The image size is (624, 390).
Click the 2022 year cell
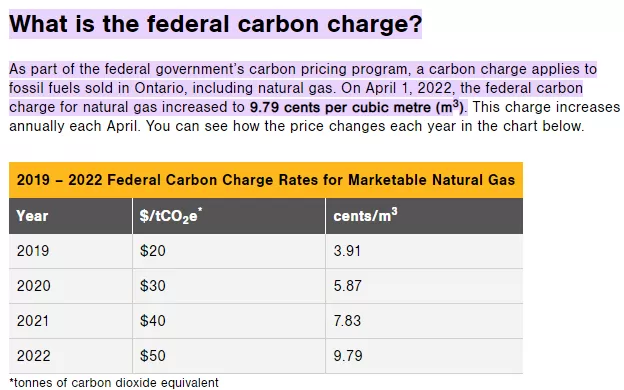coord(70,356)
